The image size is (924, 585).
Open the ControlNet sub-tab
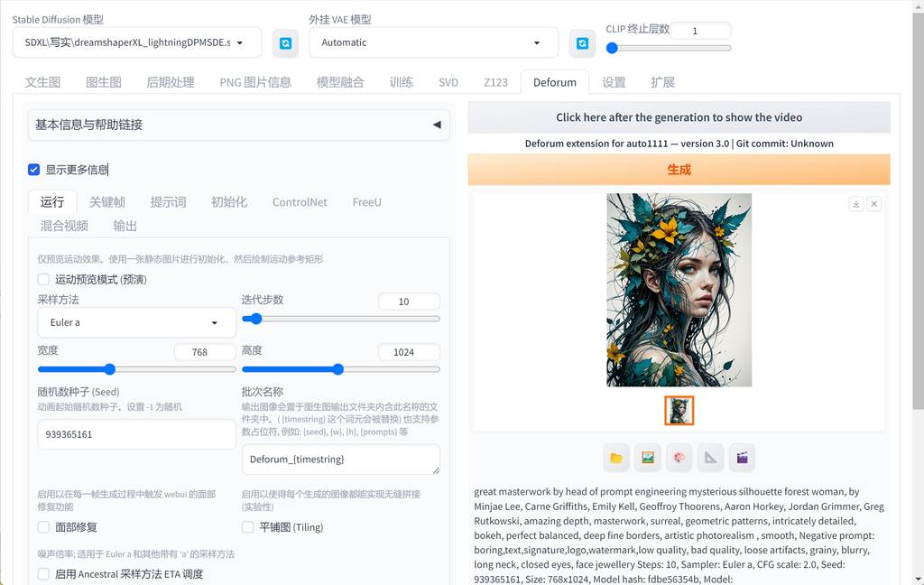point(300,202)
